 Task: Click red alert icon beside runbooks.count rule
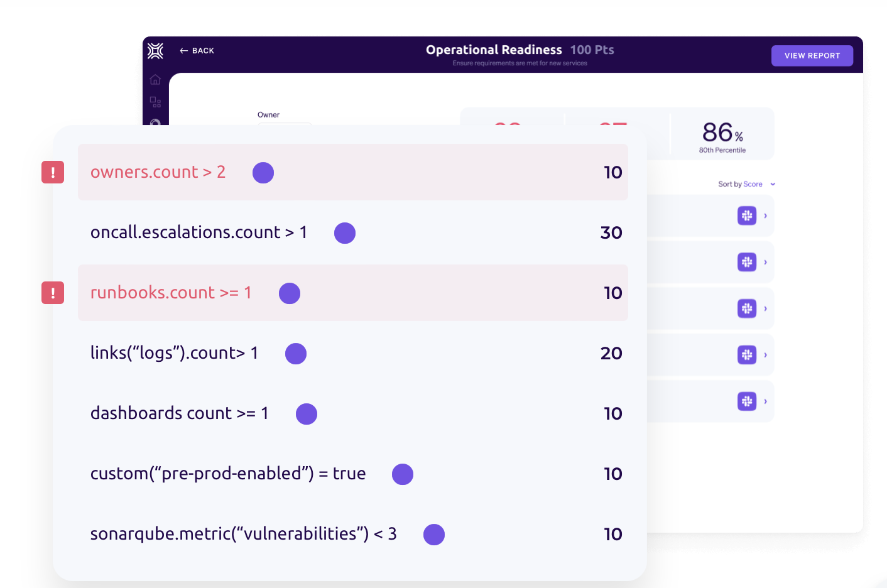point(53,293)
